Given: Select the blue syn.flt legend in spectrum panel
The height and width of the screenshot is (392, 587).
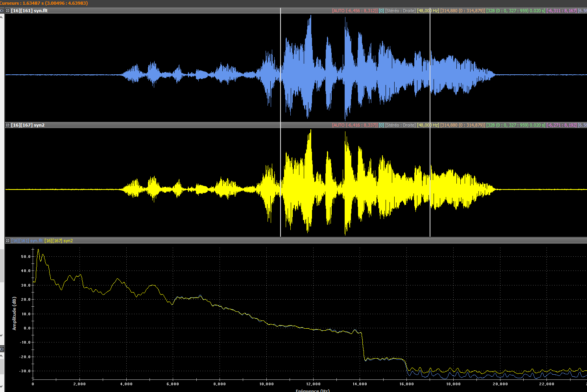Looking at the screenshot, I should pos(27,241).
